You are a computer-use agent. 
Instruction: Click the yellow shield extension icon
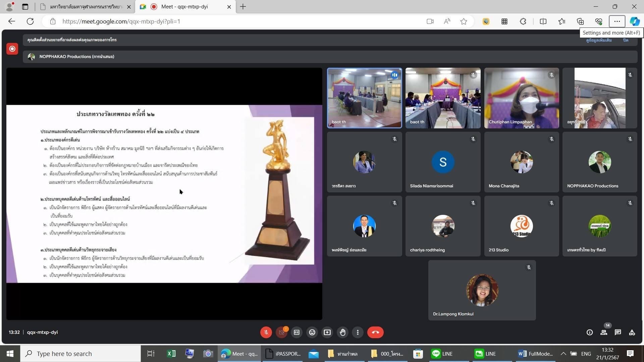tap(486, 21)
